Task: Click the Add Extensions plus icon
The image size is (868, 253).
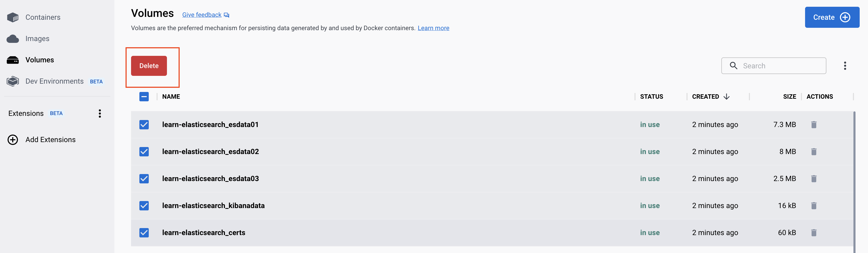Action: tap(13, 140)
